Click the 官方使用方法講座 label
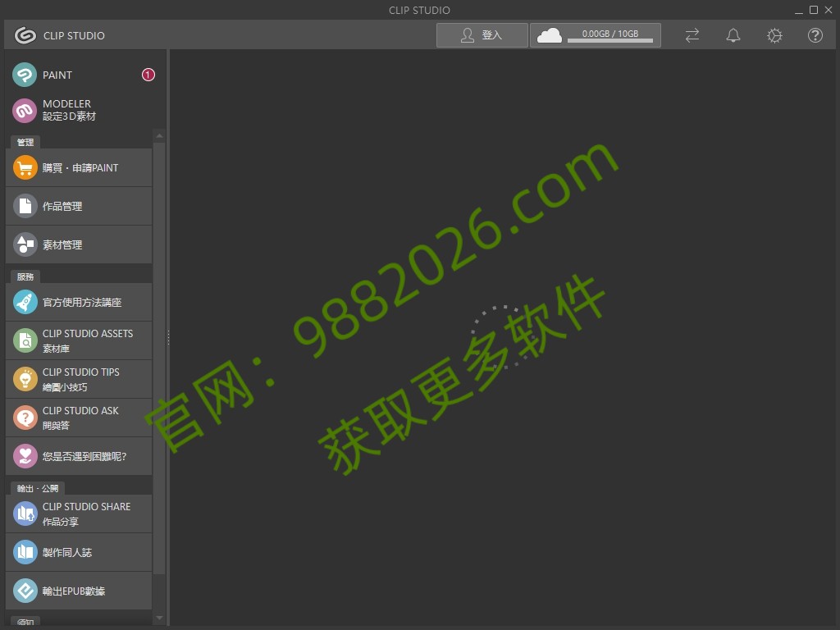Viewport: 840px width, 630px height. [82, 303]
